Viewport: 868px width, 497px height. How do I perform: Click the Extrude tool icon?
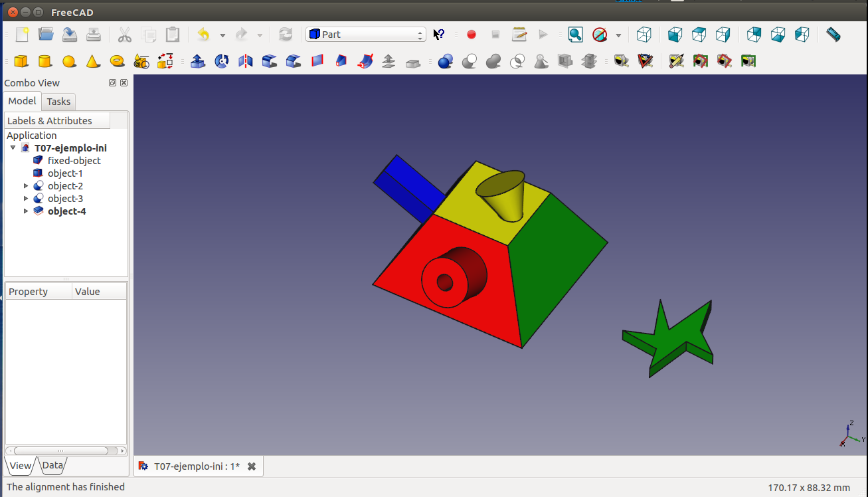(x=198, y=61)
